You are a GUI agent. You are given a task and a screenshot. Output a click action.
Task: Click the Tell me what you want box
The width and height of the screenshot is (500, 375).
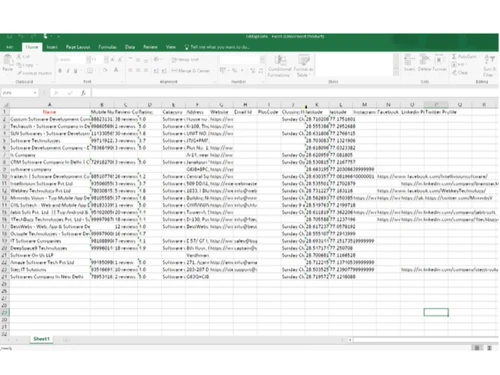point(217,47)
